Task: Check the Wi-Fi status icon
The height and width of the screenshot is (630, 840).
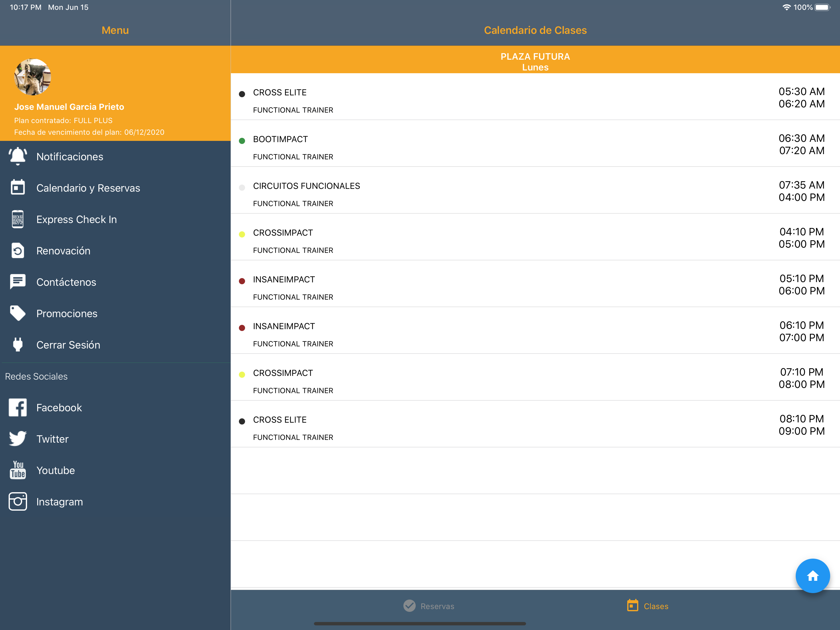Action: click(787, 7)
